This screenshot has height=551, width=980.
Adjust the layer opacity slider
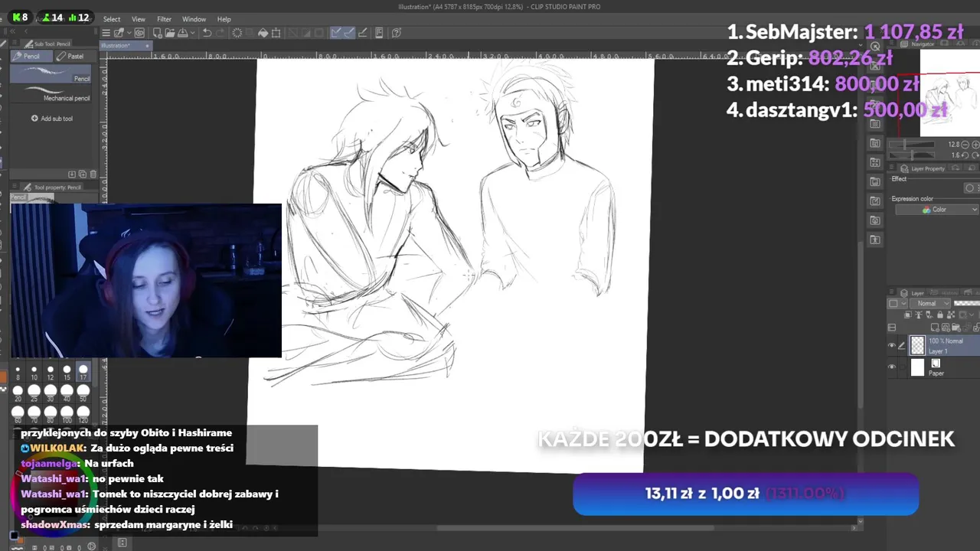[x=967, y=303]
